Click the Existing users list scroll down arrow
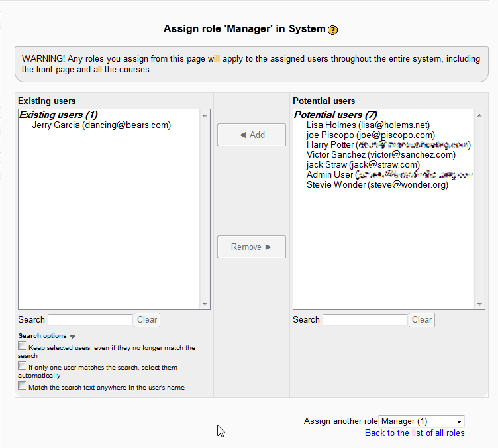 point(205,304)
